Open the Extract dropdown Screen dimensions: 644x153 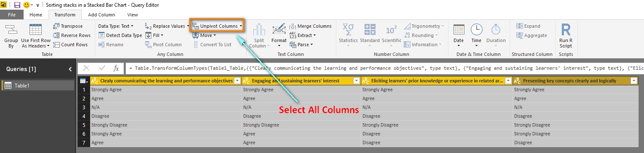pyautogui.click(x=303, y=35)
